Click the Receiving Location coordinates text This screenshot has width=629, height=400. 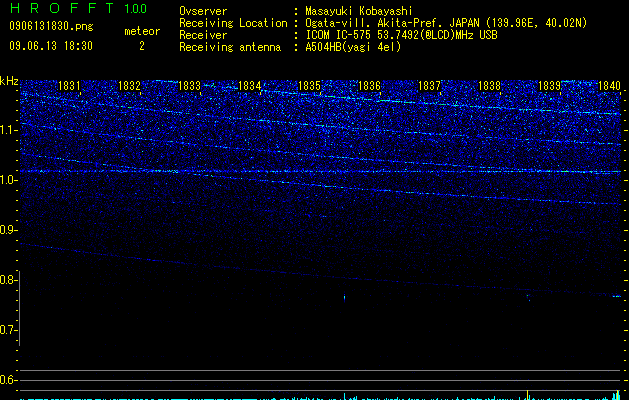click(446, 23)
